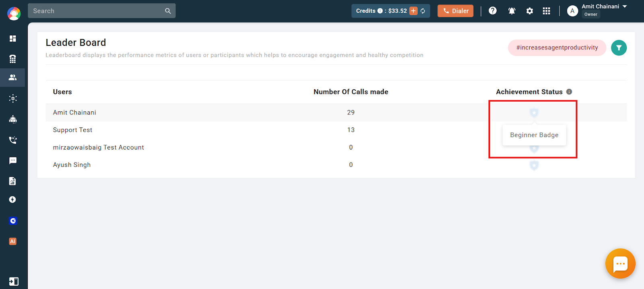
Task: Open the notifications bell icon
Action: (512, 11)
